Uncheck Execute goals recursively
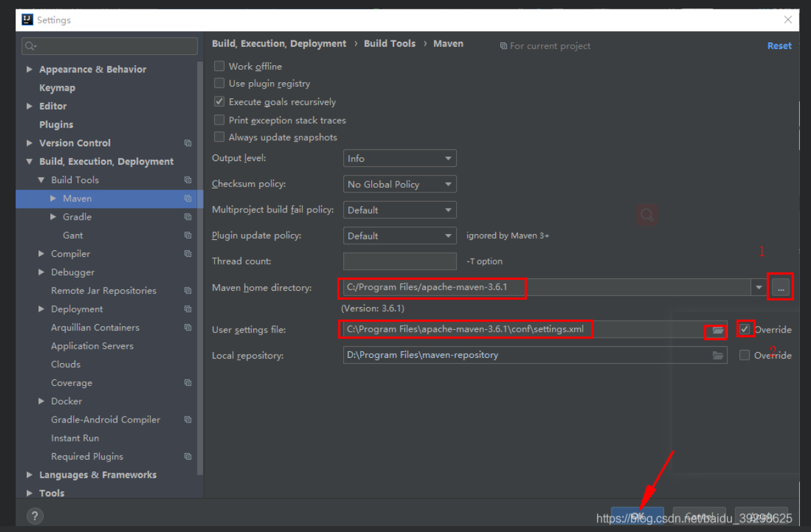The image size is (811, 532). 219,102
